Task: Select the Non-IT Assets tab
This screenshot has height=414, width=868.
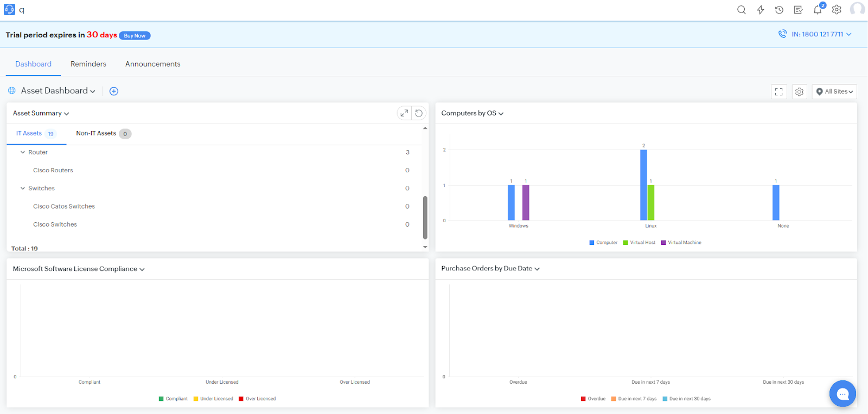Action: [x=96, y=133]
